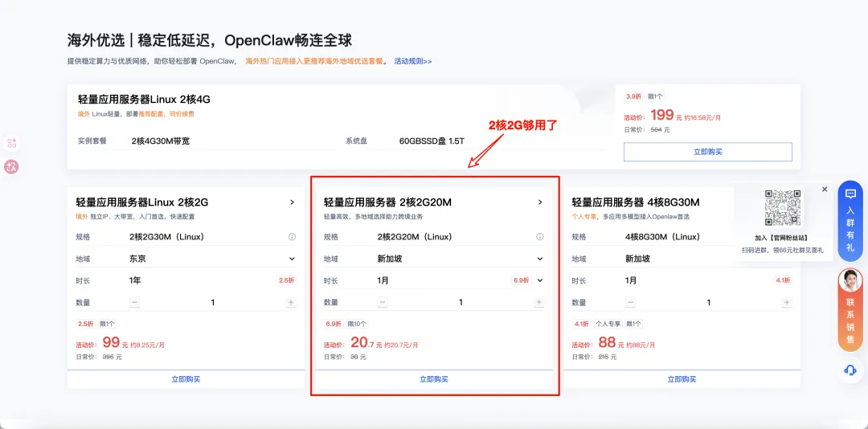Decrease quantity in the 2核2G20M card
This screenshot has width=868, height=429.
point(383,302)
